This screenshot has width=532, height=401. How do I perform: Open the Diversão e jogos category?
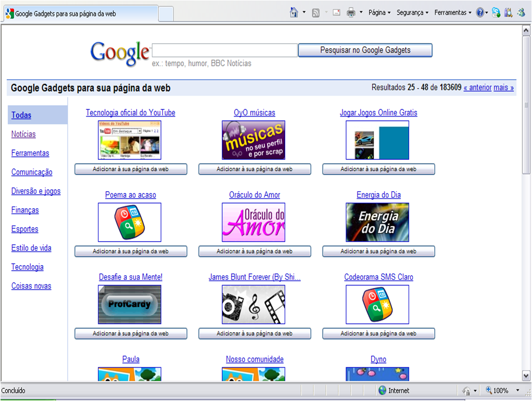[36, 191]
